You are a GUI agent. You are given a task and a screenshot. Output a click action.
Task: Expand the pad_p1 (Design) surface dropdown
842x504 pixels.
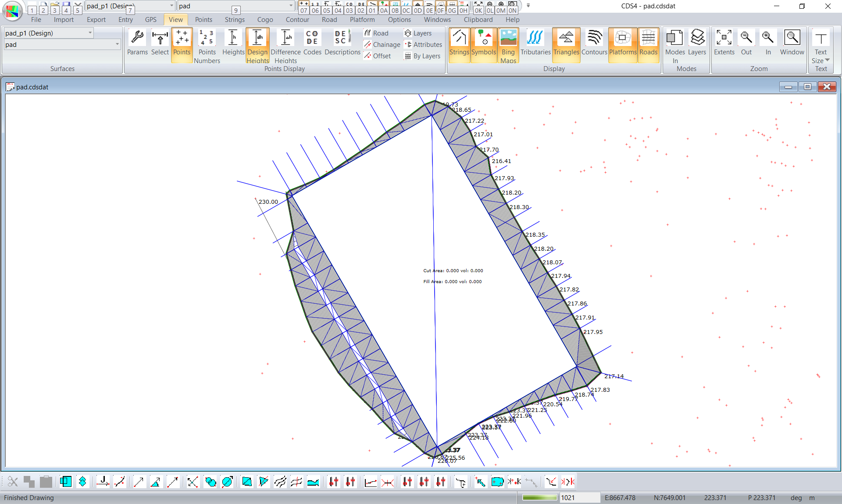click(x=90, y=33)
